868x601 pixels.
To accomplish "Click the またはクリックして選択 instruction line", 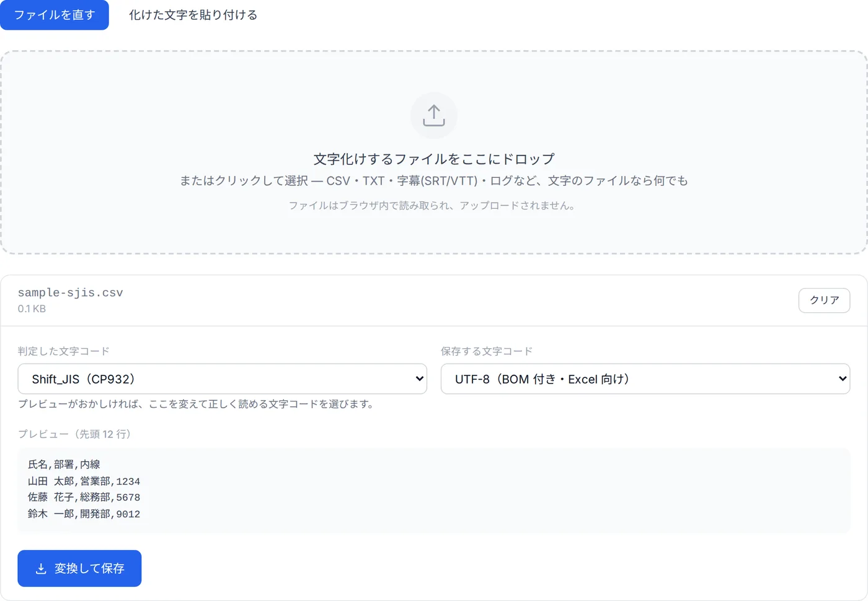I will click(434, 181).
